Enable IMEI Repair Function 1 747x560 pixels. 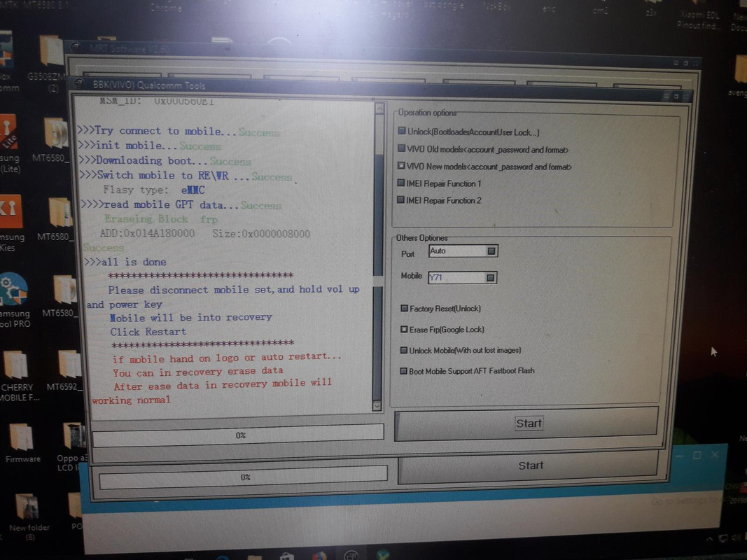pyautogui.click(x=401, y=183)
